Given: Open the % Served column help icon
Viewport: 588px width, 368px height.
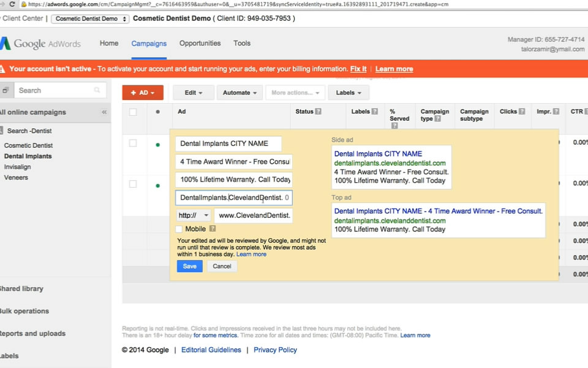Looking at the screenshot, I should pyautogui.click(x=394, y=126).
